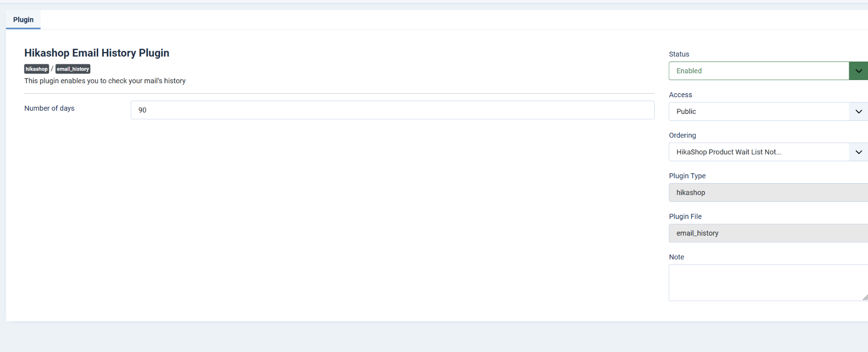This screenshot has width=868, height=352.
Task: Switch to the Plugin tab
Action: [23, 19]
